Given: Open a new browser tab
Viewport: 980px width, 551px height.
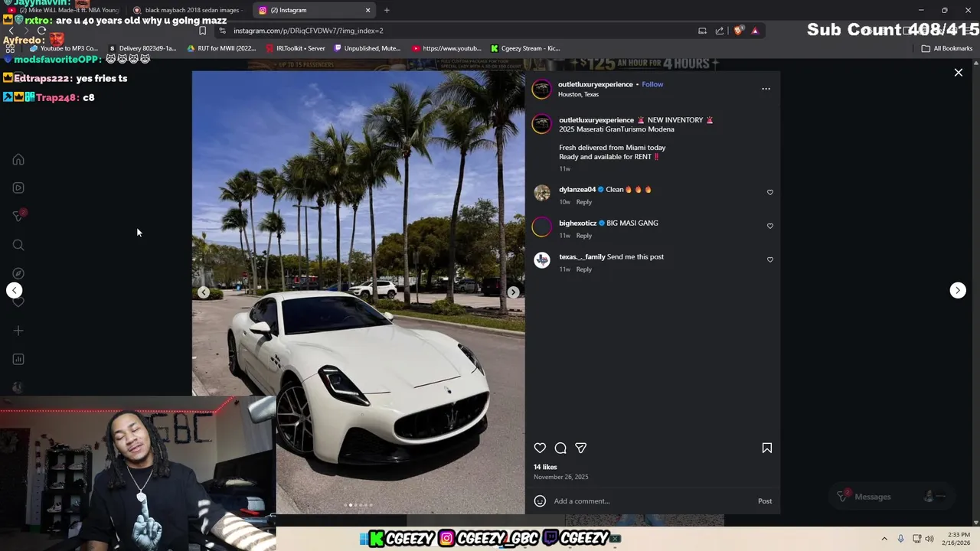Looking at the screenshot, I should (387, 10).
